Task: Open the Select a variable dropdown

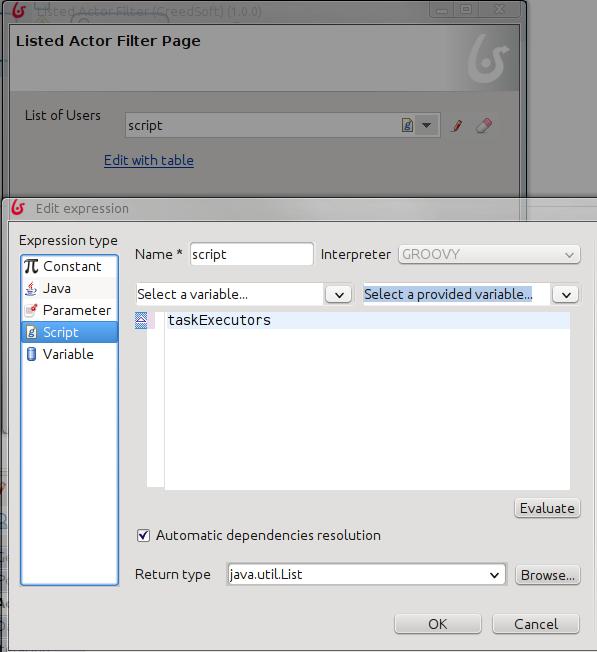Action: 339,295
